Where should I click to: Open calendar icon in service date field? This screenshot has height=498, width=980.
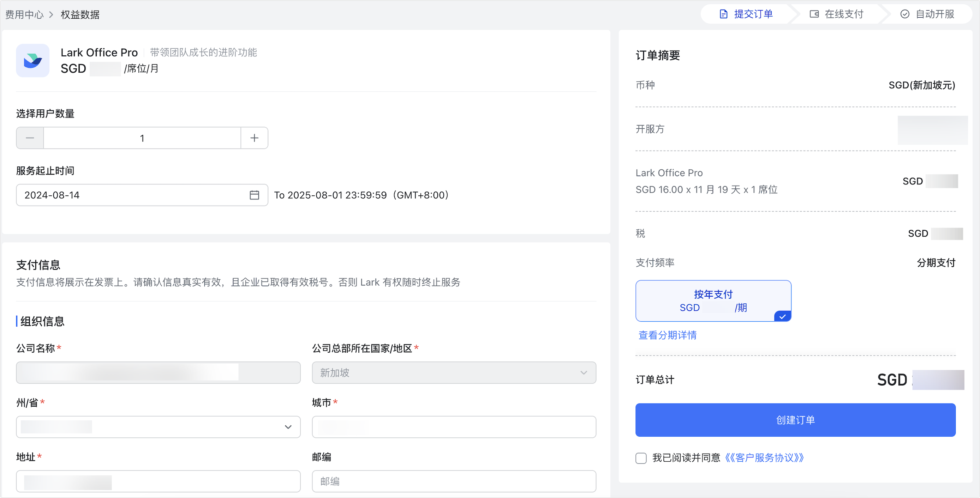tap(255, 195)
